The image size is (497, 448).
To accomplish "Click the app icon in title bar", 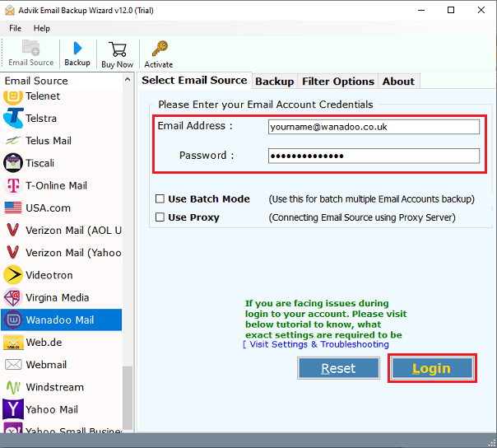I will [x=10, y=10].
